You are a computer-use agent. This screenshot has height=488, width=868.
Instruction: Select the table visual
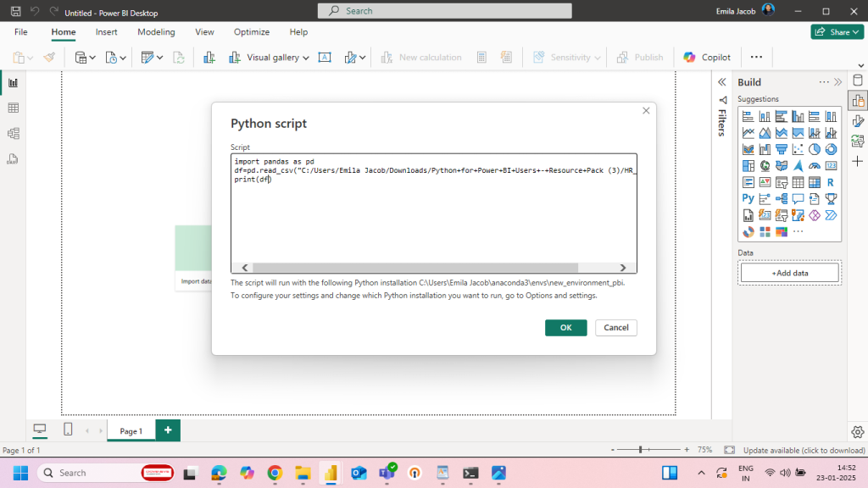(x=798, y=182)
